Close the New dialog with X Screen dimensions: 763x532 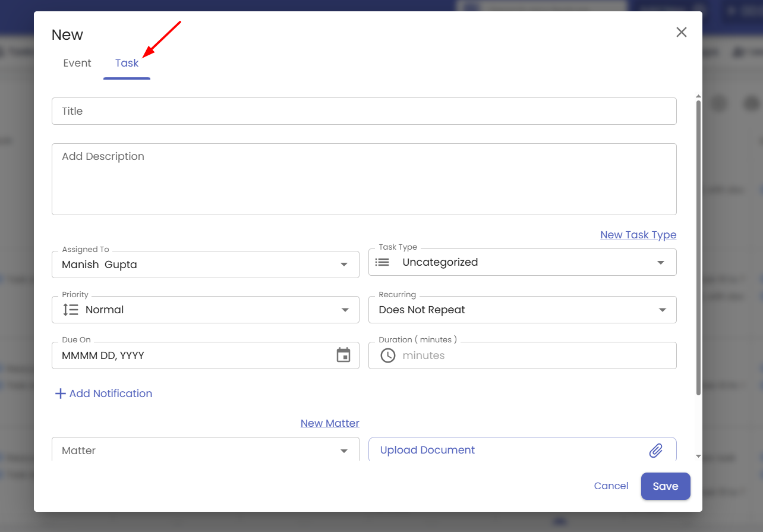pyautogui.click(x=681, y=32)
